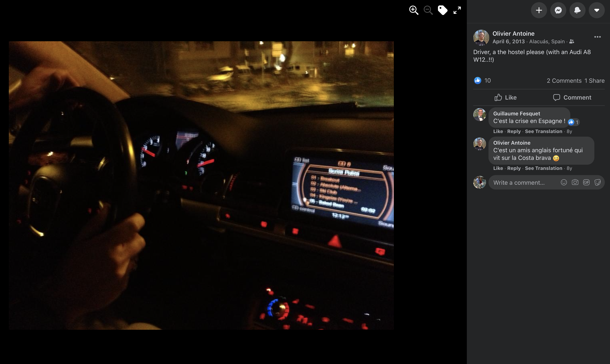Viewport: 610px width, 364px height.
Task: Open Messenger chats
Action: 558,10
